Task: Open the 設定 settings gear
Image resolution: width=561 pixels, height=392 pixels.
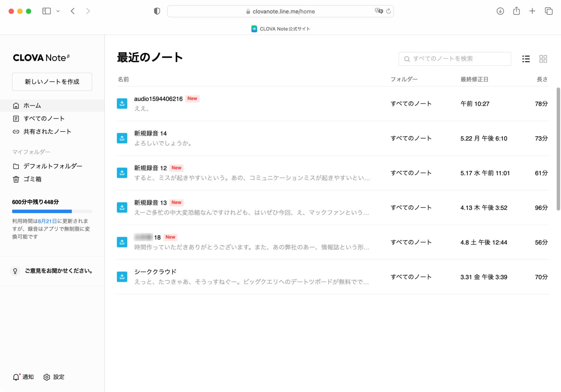Action: (x=47, y=377)
